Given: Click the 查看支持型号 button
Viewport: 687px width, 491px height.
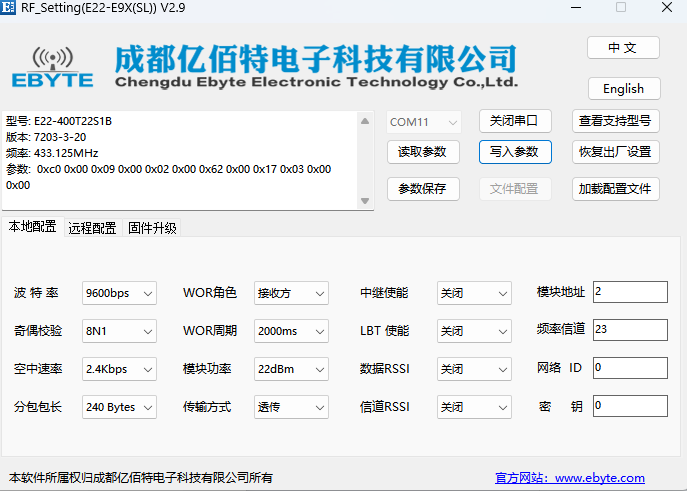Looking at the screenshot, I should coord(616,121).
